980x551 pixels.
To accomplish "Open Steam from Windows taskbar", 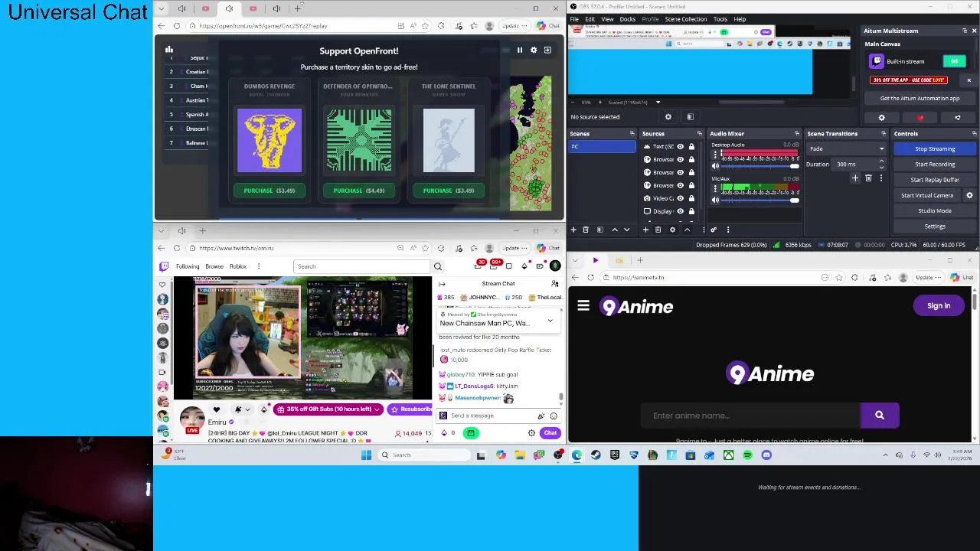I will (596, 455).
